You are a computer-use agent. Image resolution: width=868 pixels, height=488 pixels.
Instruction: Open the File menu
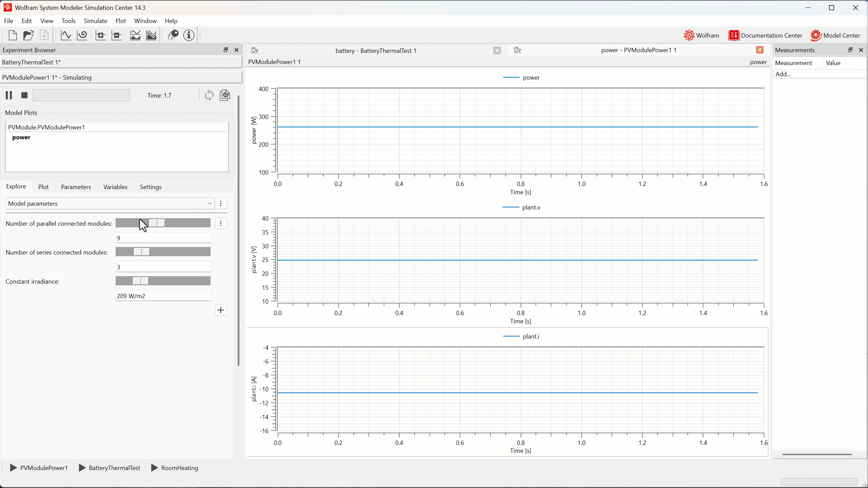pos(8,21)
